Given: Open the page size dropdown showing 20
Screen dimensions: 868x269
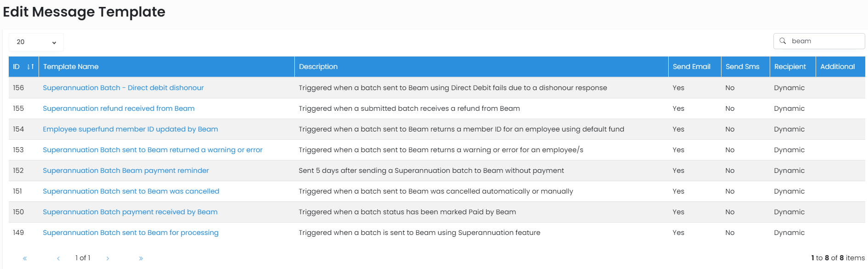Looking at the screenshot, I should click(36, 42).
